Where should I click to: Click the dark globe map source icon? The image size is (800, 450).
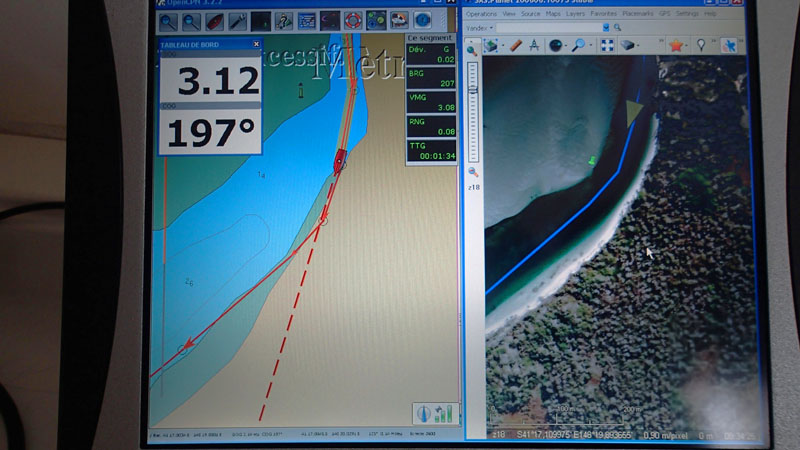555,46
